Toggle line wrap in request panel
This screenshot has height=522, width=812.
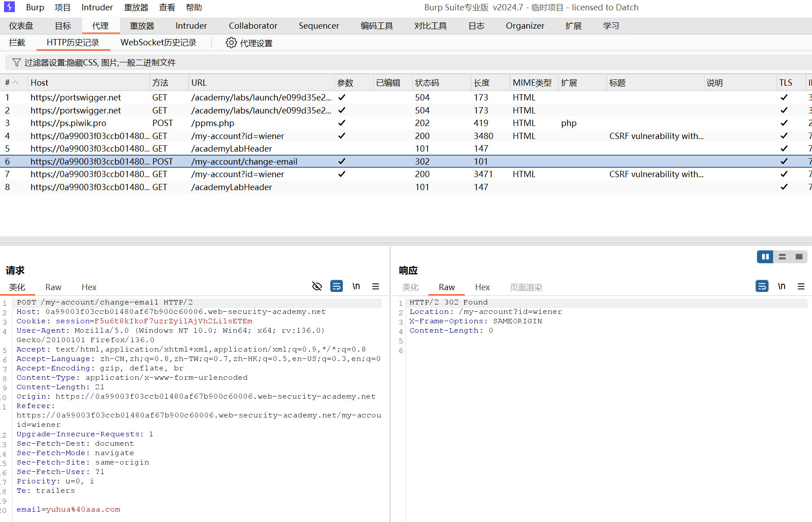[x=337, y=286]
